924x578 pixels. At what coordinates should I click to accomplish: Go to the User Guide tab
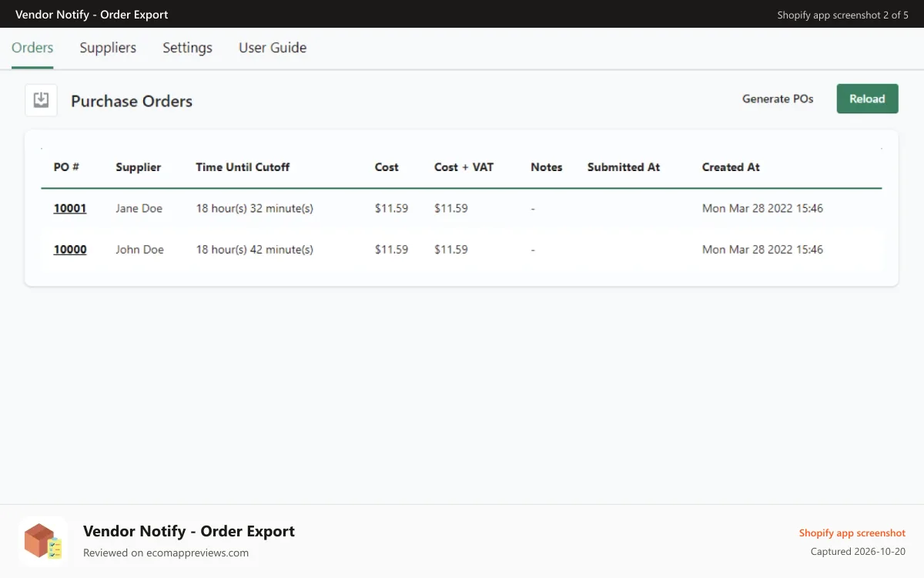273,48
